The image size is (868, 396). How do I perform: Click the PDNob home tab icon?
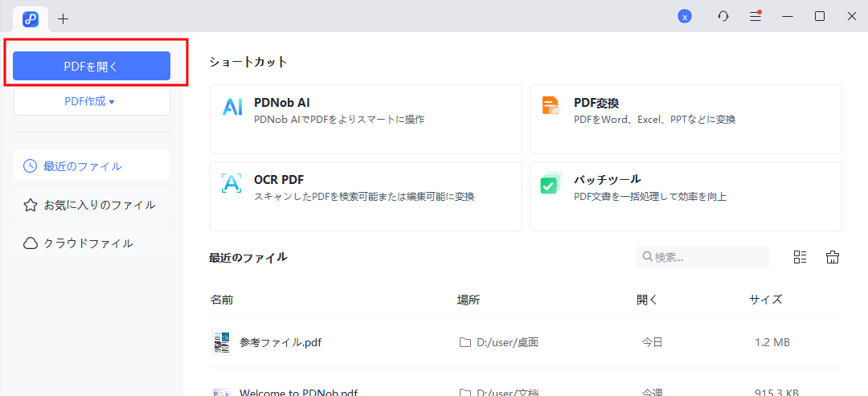tap(31, 18)
